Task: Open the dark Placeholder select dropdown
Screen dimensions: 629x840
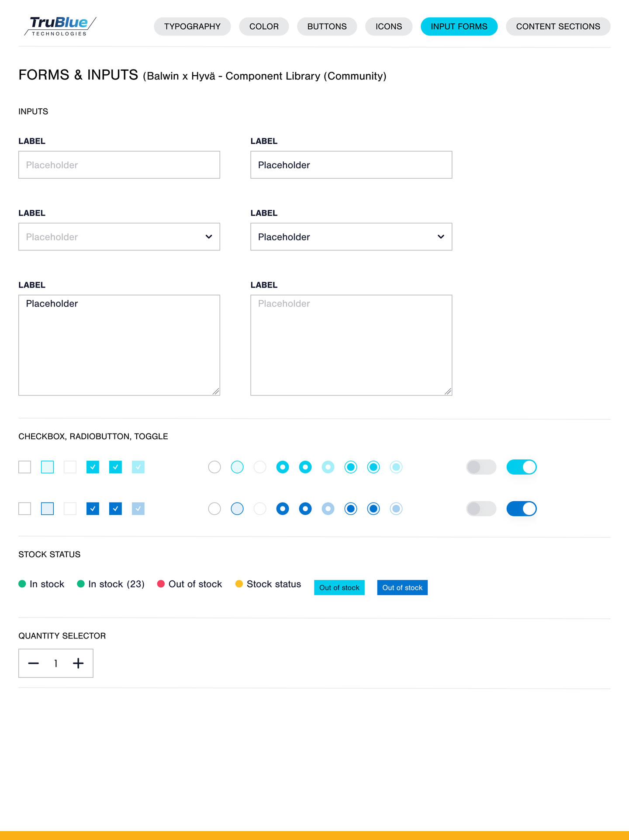Action: click(351, 237)
